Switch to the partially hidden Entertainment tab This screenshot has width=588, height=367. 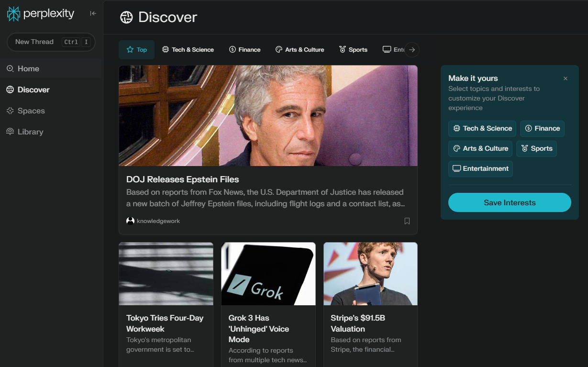pyautogui.click(x=393, y=50)
